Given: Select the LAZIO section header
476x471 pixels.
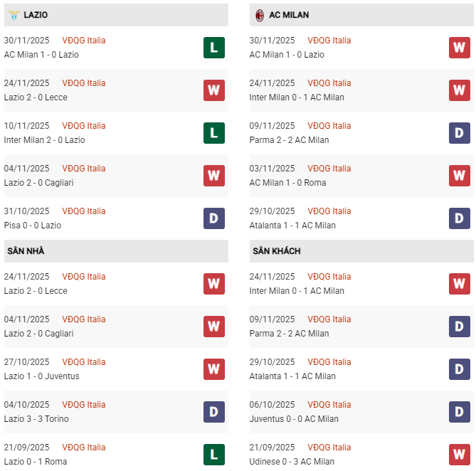Looking at the screenshot, I should 36,15.
